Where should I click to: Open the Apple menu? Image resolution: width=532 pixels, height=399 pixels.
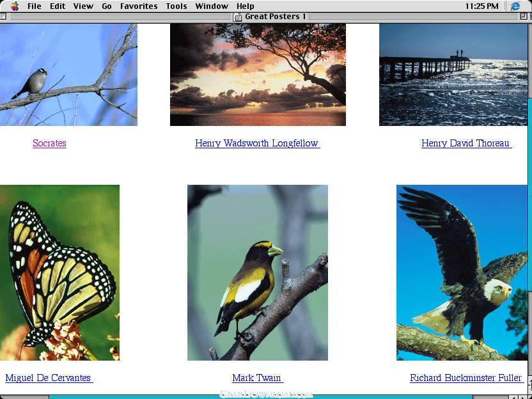pyautogui.click(x=14, y=6)
